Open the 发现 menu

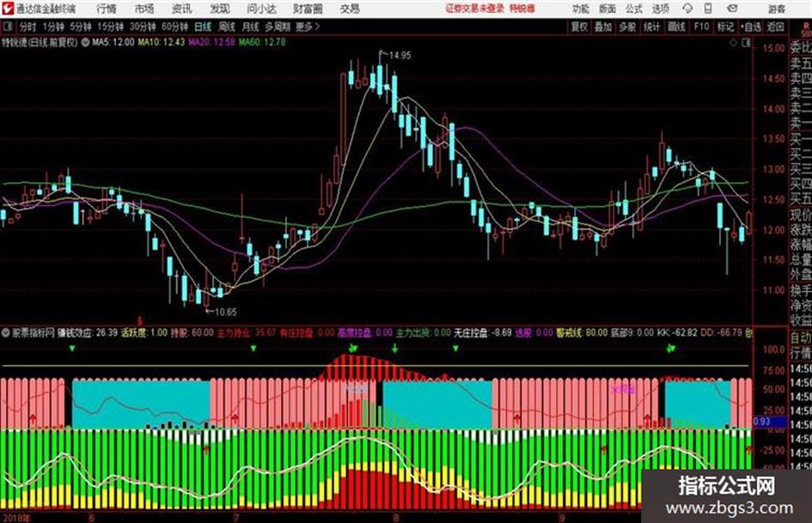[x=220, y=9]
